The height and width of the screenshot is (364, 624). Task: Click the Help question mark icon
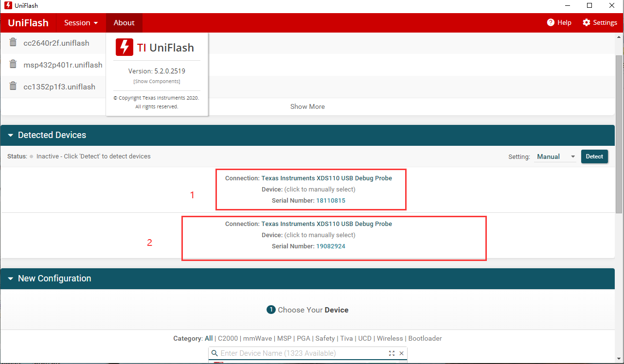[x=551, y=22]
